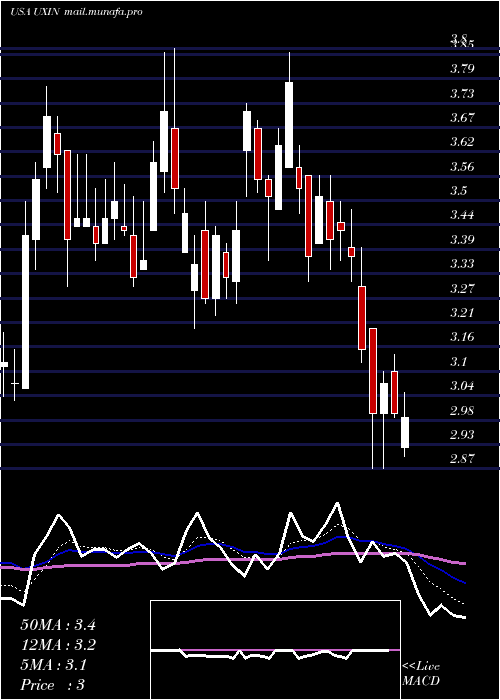Click the 3.44 price axis label
Image resolution: width=500 pixels, height=700 pixels.
point(462,215)
